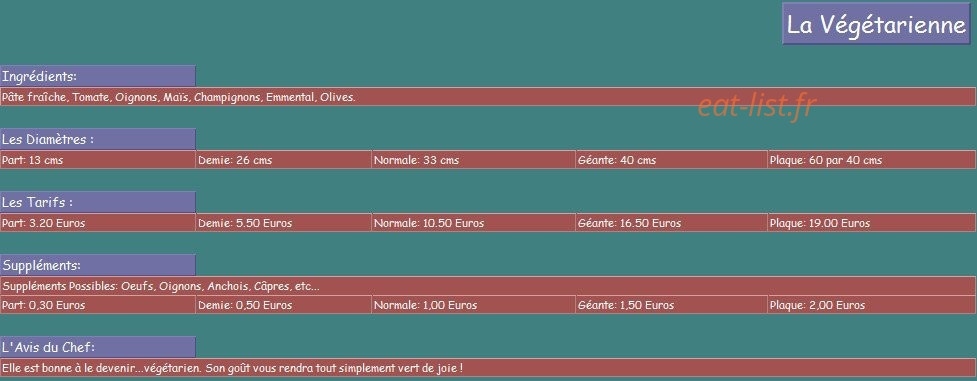The width and height of the screenshot is (977, 381).
Task: Select the Suppléments: section header
Action: coord(98,265)
